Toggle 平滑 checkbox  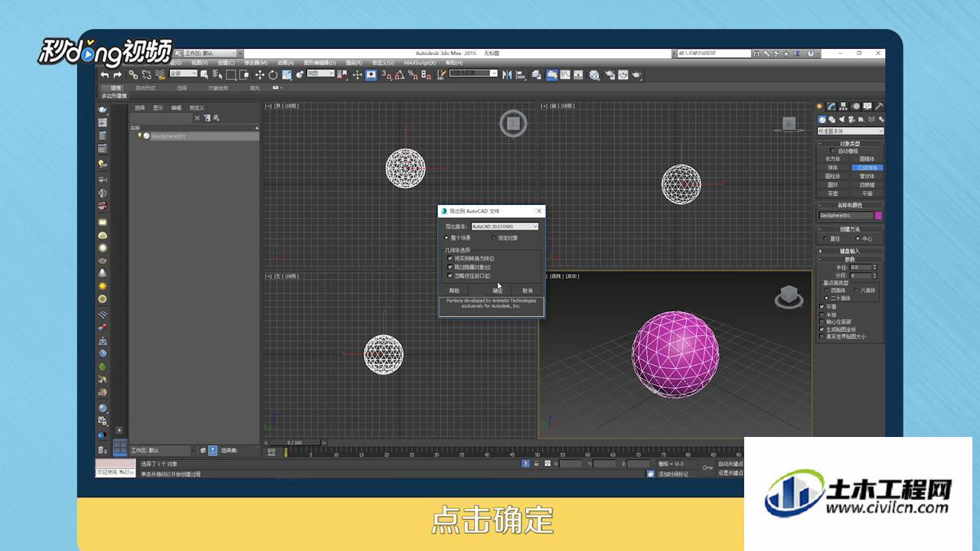822,306
